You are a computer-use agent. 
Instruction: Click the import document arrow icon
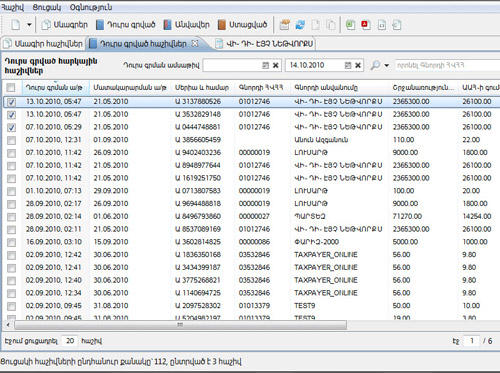pos(397,25)
